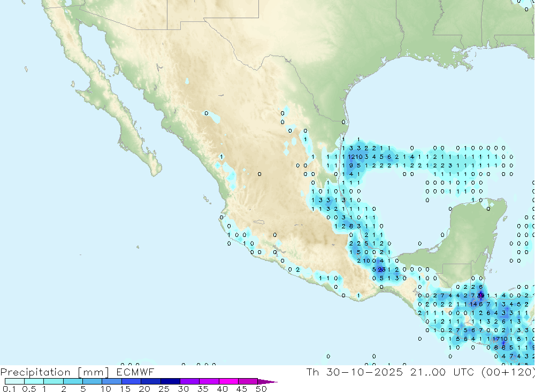This screenshot has width=535, height=392.
Task: Click the '(00+120)' forecast offset text
Action: 508,372
